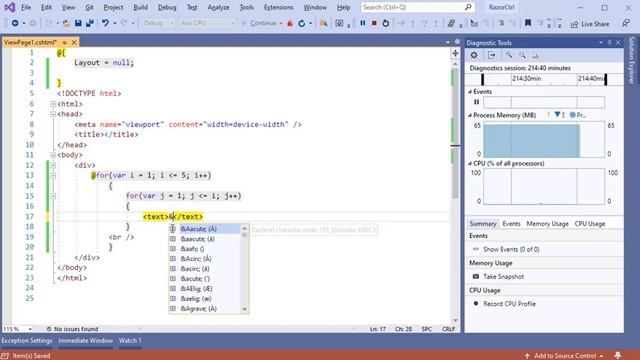Click the pause icon in Events track
The height and width of the screenshot is (360, 640).
click(x=476, y=102)
